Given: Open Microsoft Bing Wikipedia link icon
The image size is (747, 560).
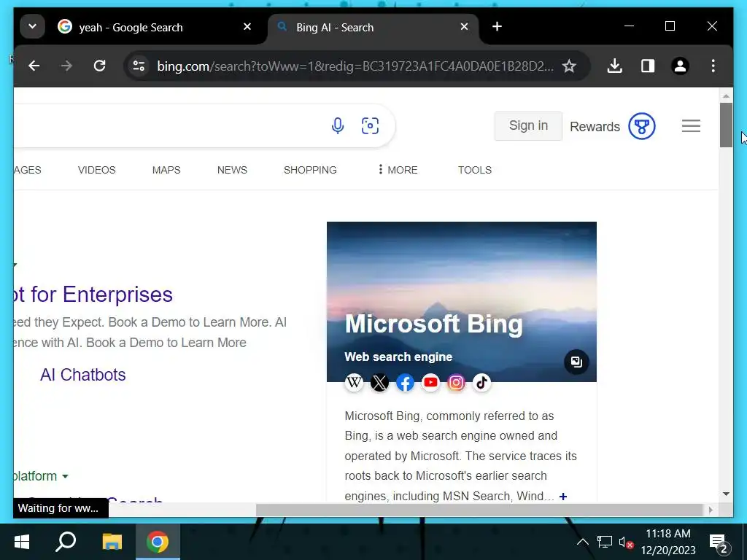Looking at the screenshot, I should coord(354,382).
